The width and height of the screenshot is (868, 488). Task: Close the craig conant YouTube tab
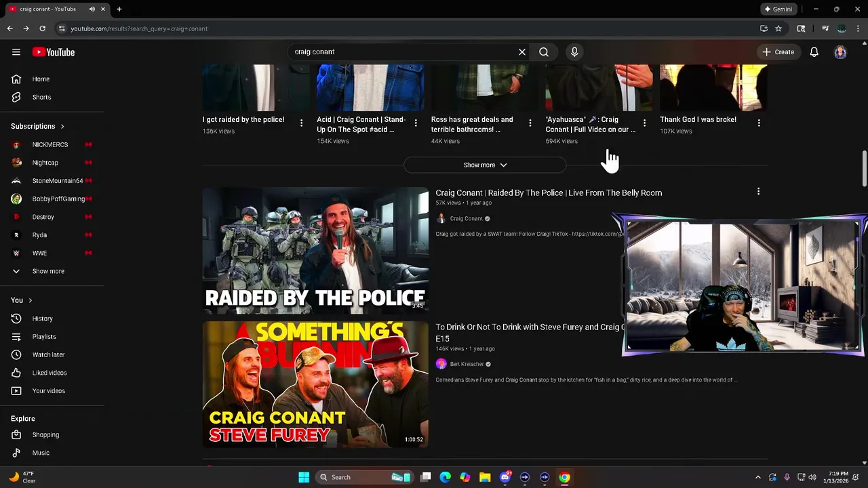(103, 9)
